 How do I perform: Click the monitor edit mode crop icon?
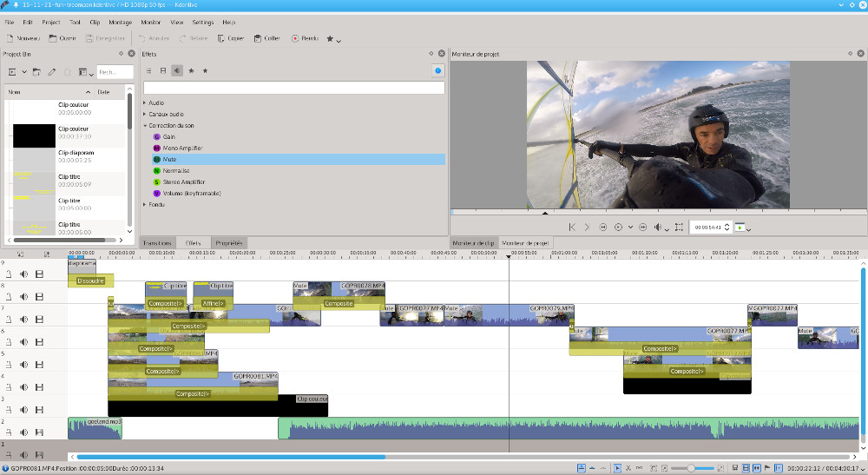click(679, 227)
